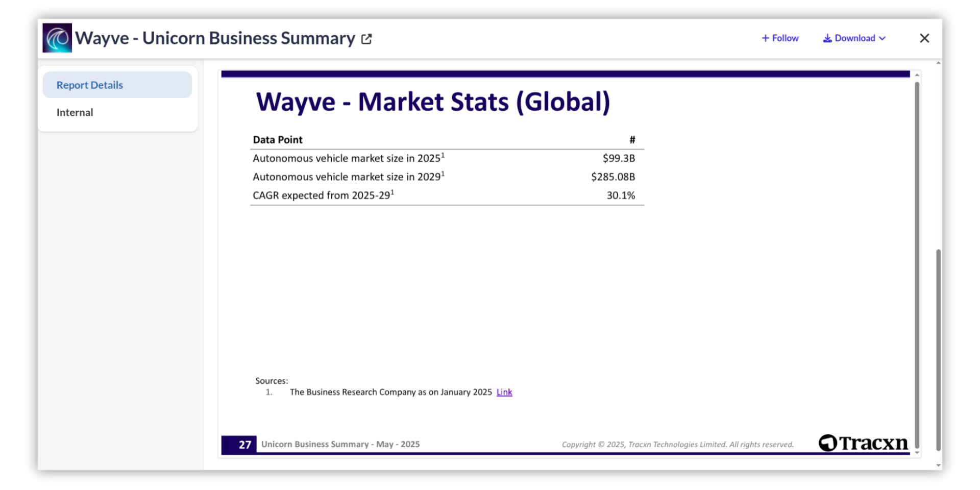
Task: Click the CAGR expected from 2025-29 row
Action: (323, 195)
